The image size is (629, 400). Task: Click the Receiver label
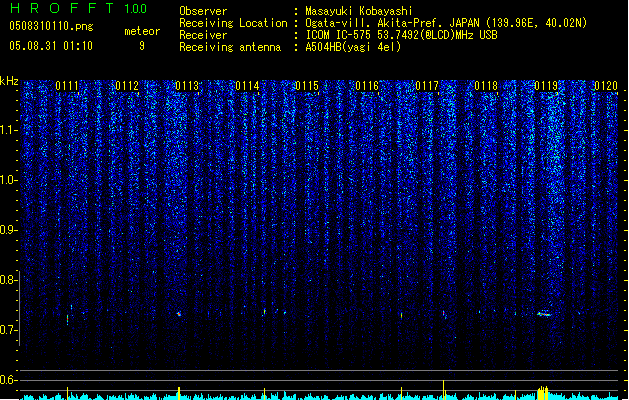pos(203,35)
